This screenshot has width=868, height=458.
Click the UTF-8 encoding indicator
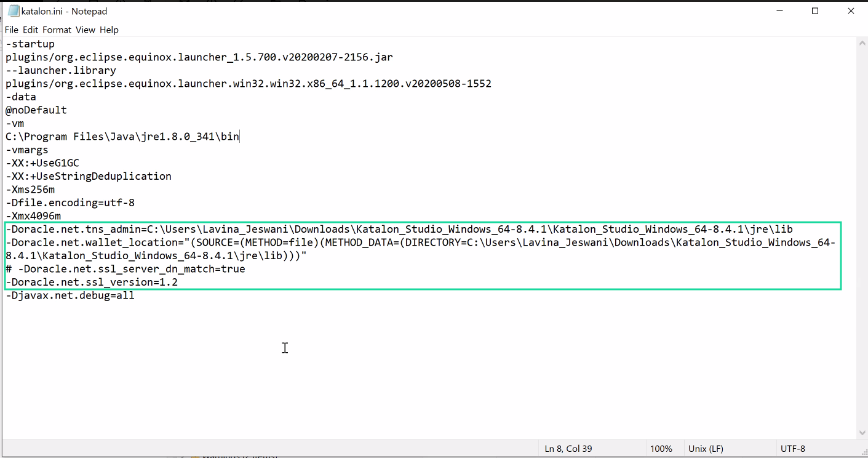(793, 449)
